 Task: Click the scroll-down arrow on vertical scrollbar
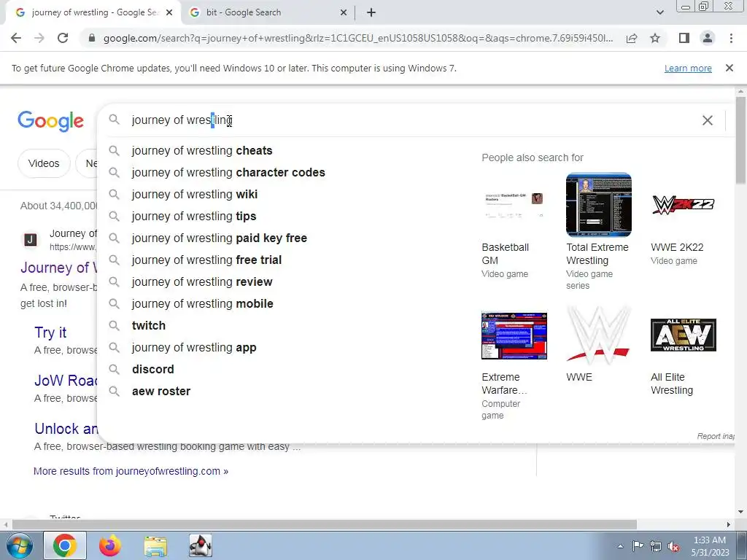click(741, 513)
